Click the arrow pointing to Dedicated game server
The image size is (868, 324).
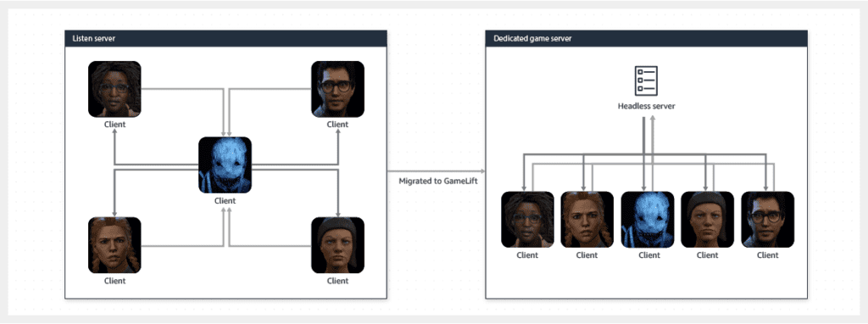[437, 171]
